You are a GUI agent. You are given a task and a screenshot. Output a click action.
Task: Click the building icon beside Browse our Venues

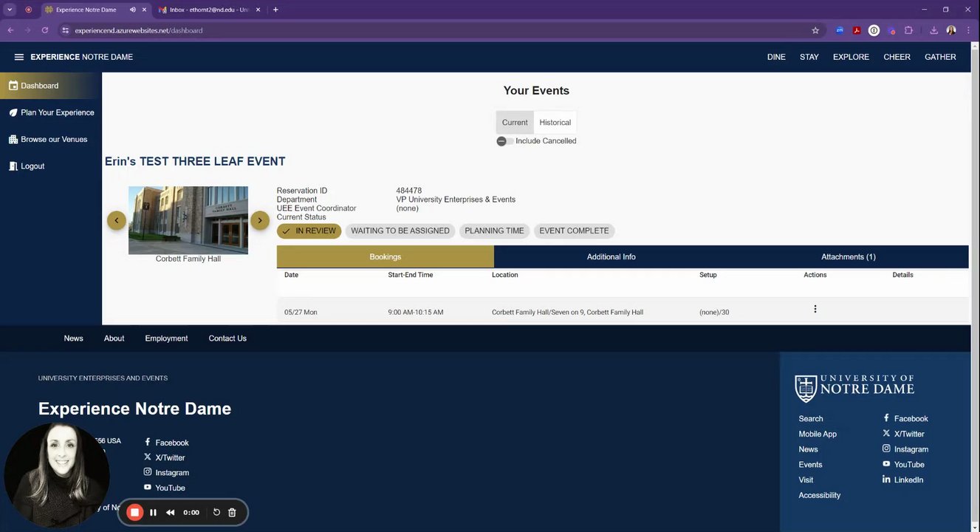(13, 140)
